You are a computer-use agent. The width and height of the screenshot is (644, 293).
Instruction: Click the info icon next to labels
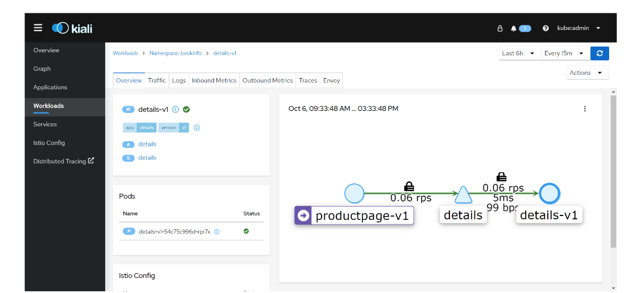click(x=196, y=128)
